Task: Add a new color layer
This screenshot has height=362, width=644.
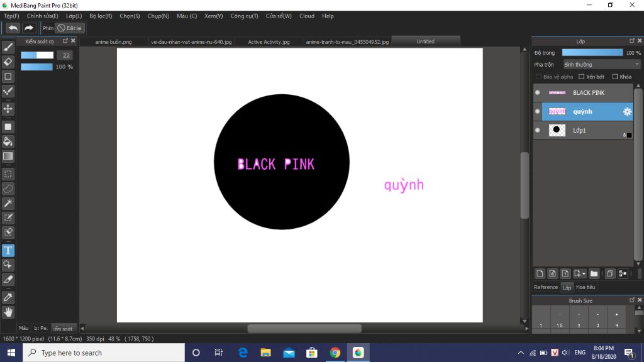Action: pos(540,273)
